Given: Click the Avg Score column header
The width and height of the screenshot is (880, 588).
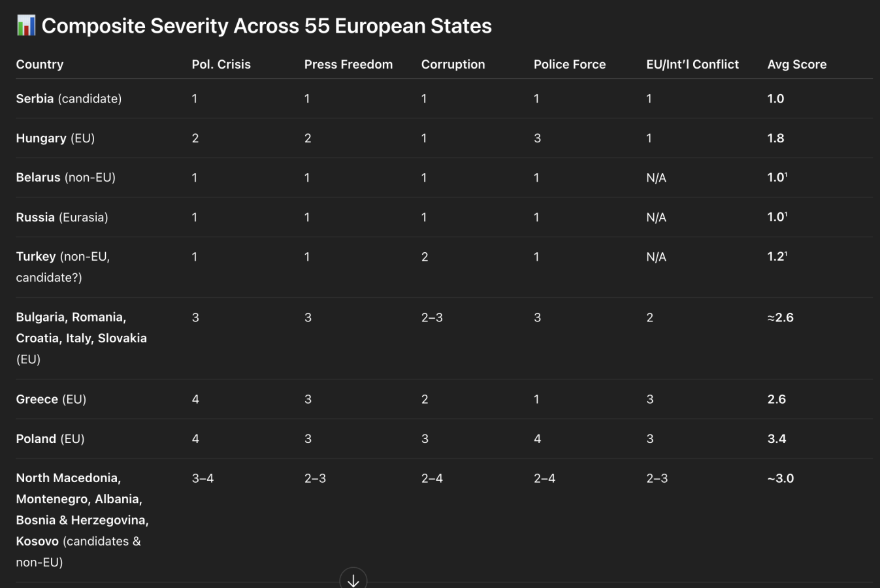Looking at the screenshot, I should 796,64.
